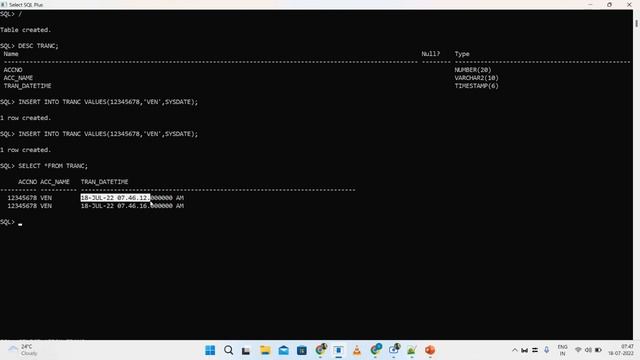Click NUMBER(20) type value
The image size is (640, 360).
tap(473, 70)
